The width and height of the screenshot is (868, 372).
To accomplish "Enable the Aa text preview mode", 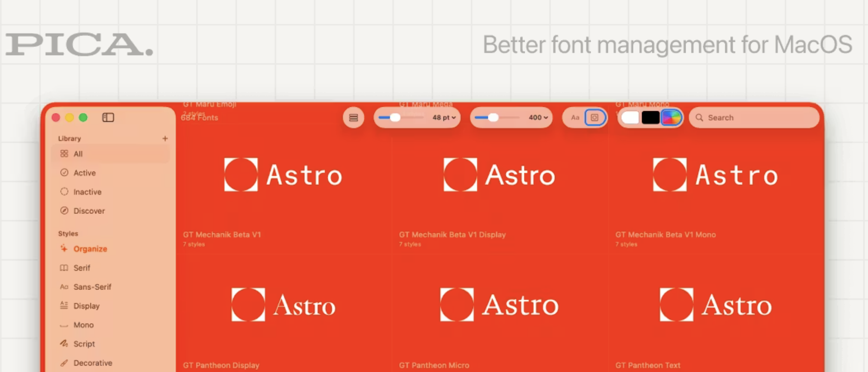I will (575, 118).
